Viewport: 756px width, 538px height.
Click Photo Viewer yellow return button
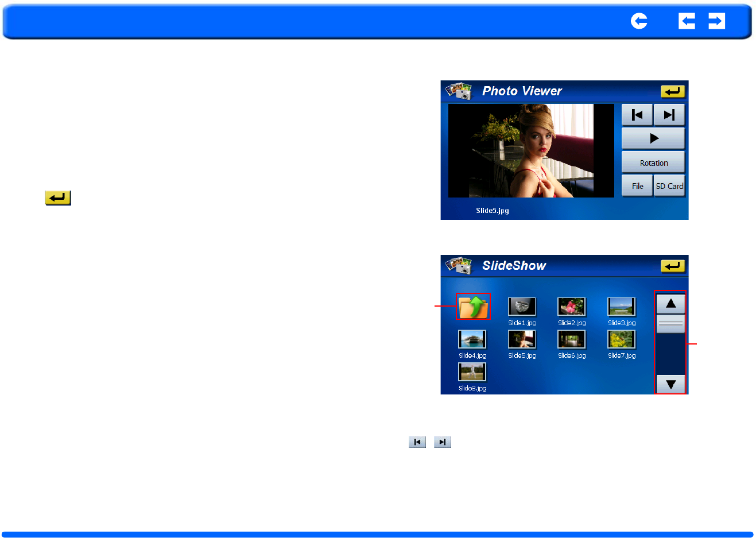pos(673,91)
